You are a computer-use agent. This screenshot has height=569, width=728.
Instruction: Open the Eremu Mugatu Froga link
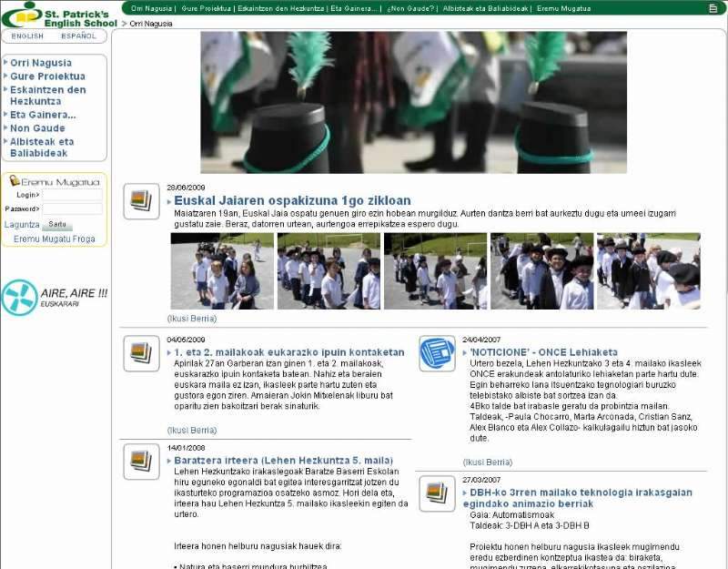[x=55, y=239]
